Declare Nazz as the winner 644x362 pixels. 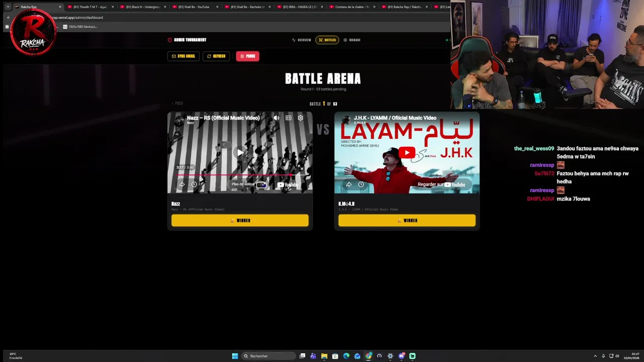[x=240, y=220]
